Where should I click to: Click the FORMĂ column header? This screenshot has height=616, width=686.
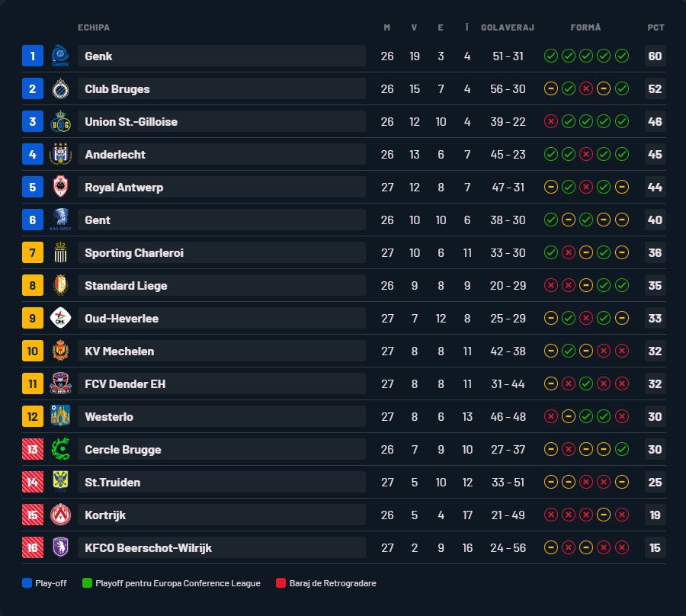pyautogui.click(x=585, y=27)
